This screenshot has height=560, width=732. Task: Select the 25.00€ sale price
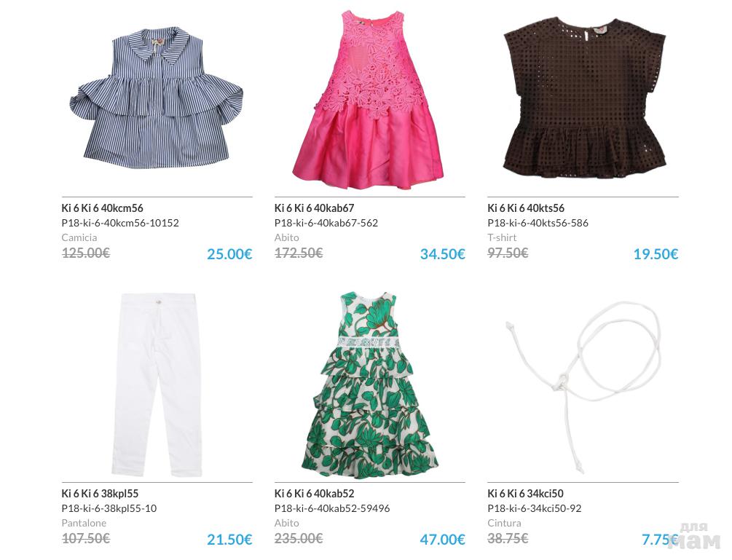tap(229, 254)
